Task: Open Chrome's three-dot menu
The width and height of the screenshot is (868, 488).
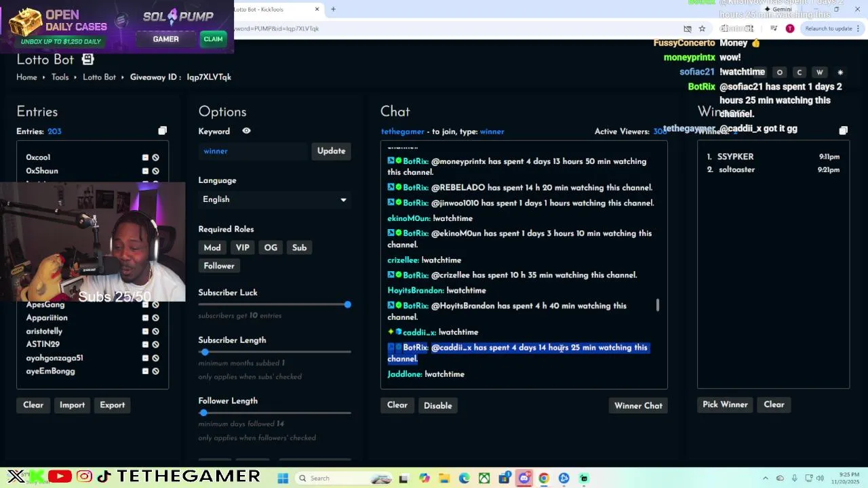Action: coord(858,28)
